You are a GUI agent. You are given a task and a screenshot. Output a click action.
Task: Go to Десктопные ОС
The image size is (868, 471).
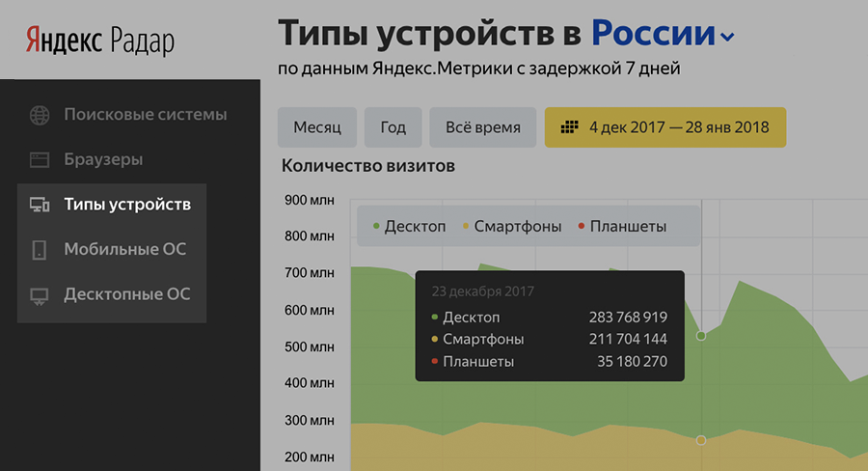[x=126, y=294]
